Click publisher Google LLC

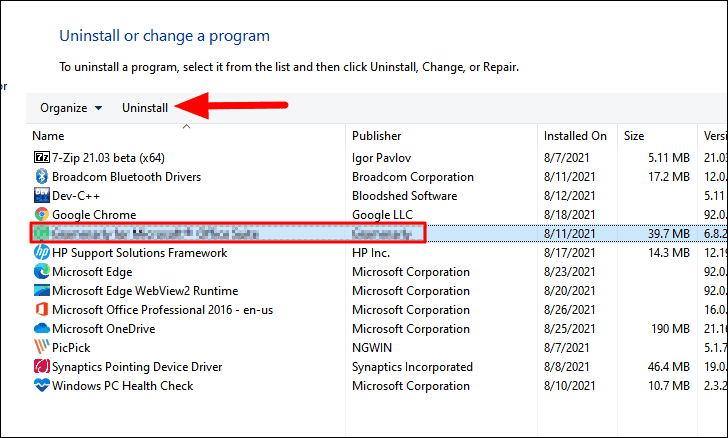tap(382, 215)
